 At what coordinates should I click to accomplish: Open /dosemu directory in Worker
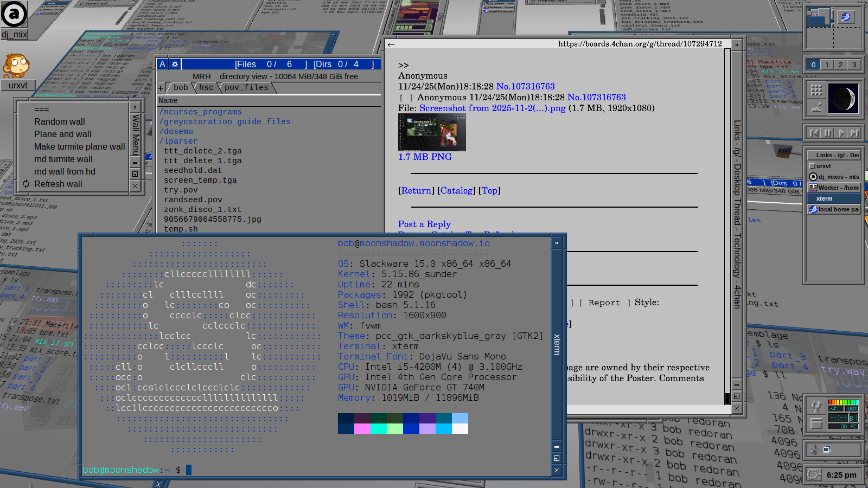[x=176, y=132]
